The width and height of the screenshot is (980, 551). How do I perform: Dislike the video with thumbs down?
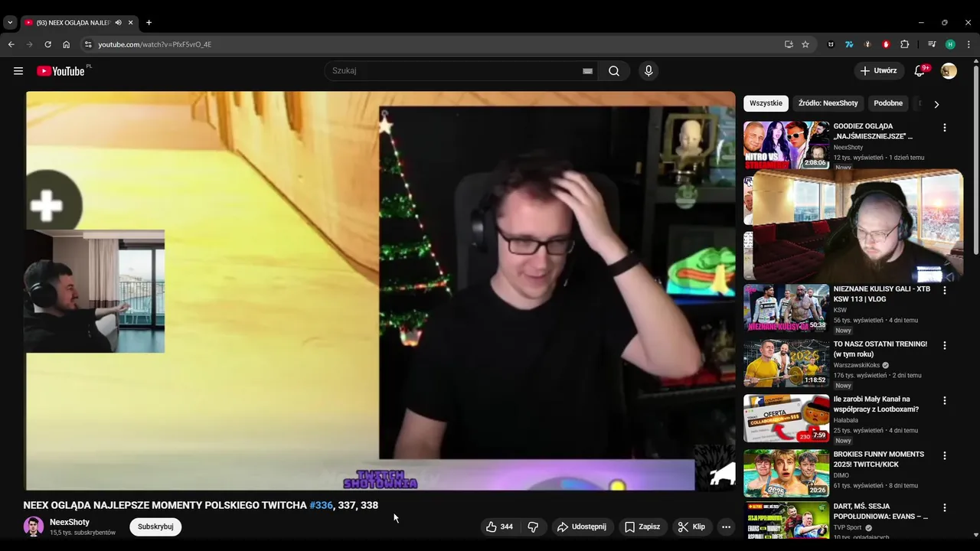(x=533, y=527)
